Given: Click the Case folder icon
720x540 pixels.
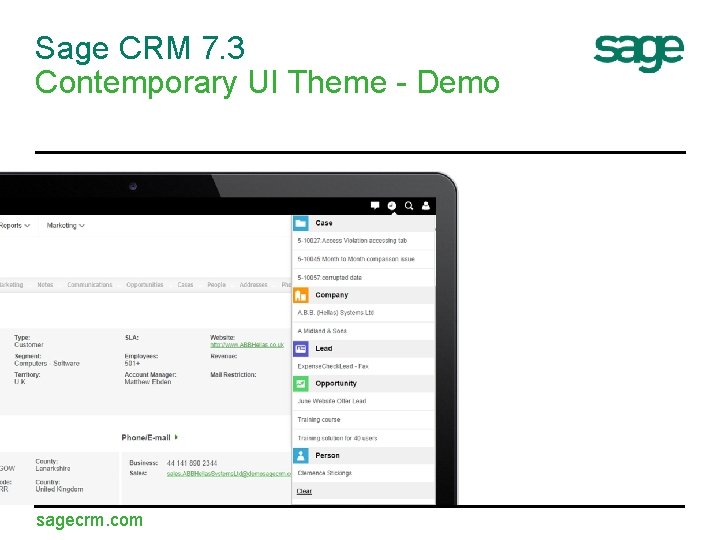Looking at the screenshot, I should (x=301, y=223).
